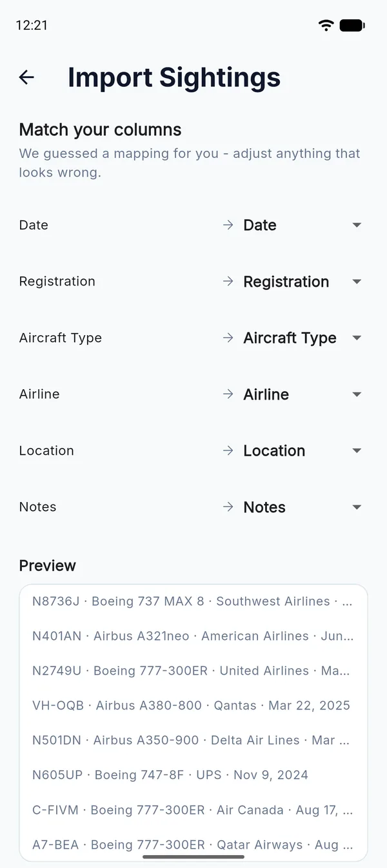The height and width of the screenshot is (868, 387).
Task: Tap the battery status icon
Action: point(352,25)
